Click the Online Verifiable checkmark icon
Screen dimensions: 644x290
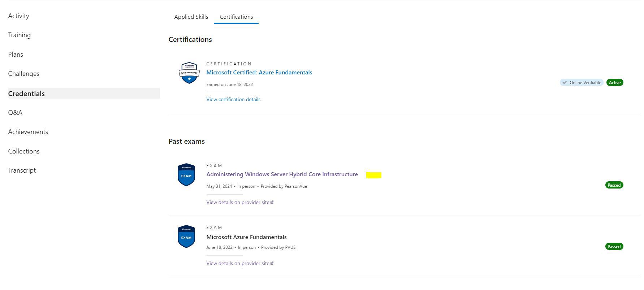tap(565, 83)
